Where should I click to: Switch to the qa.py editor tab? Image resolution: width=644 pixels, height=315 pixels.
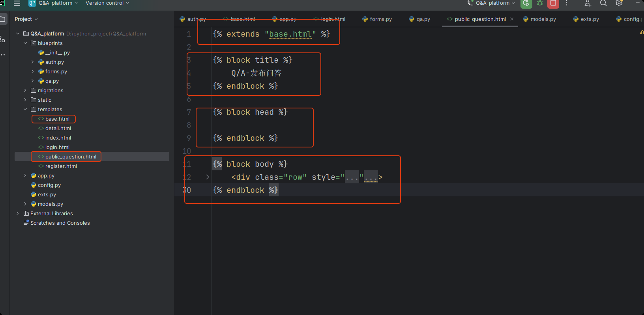(x=420, y=19)
